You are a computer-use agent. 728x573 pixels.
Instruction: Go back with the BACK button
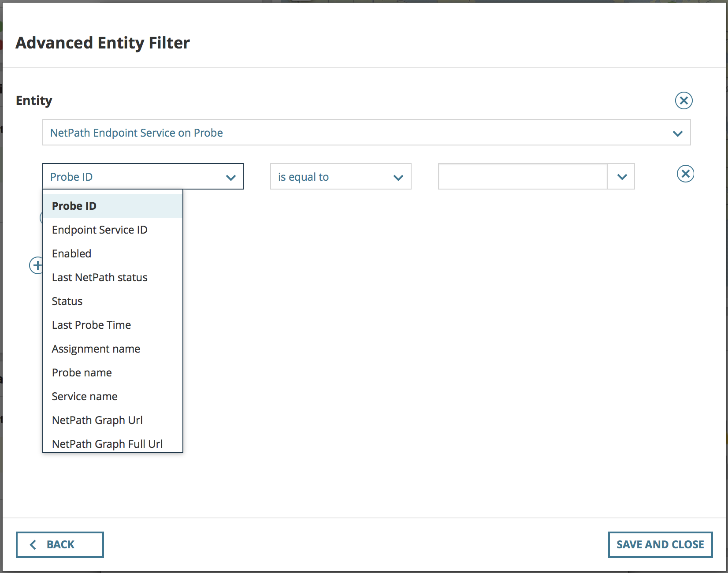click(60, 545)
